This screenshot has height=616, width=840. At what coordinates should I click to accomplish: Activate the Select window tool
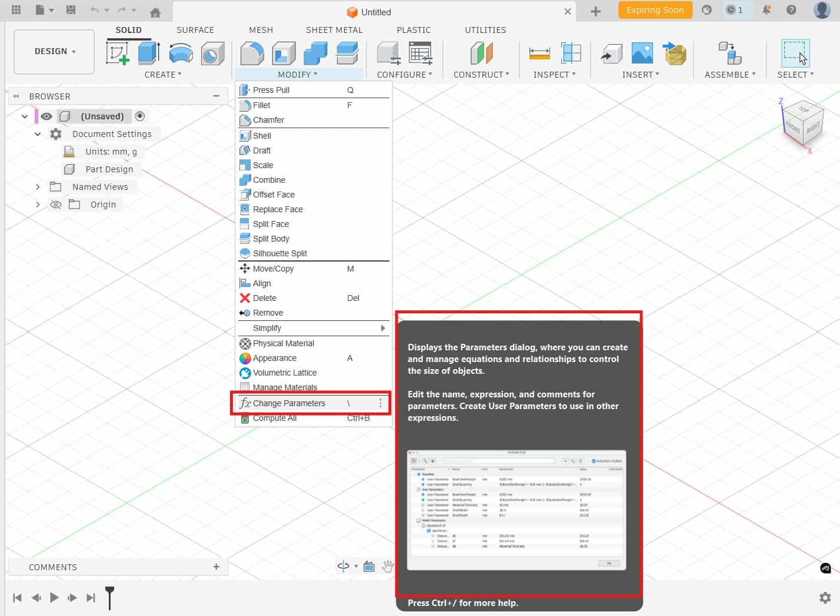pos(795,53)
